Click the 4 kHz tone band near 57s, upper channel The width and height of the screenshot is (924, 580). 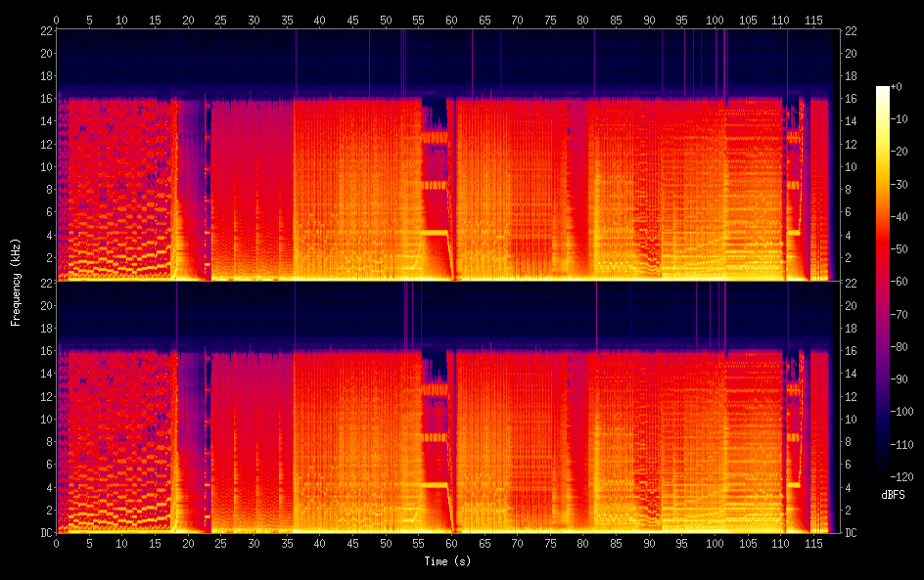click(x=434, y=233)
